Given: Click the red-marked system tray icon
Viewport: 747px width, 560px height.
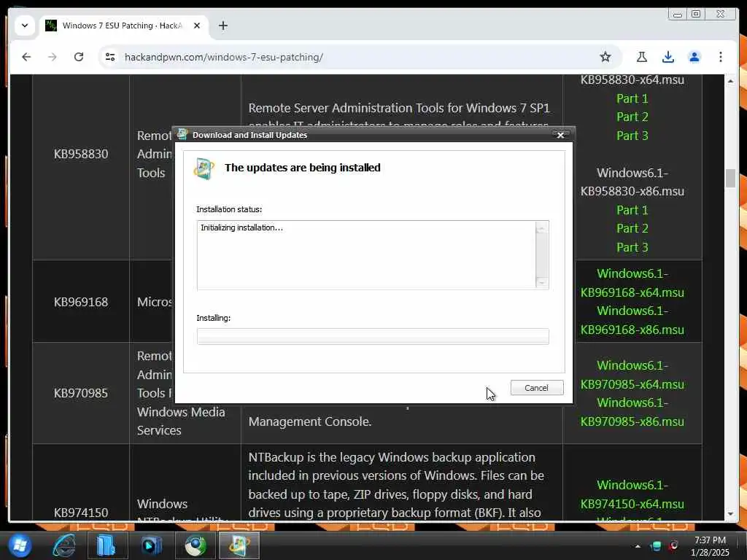Looking at the screenshot, I should click(x=673, y=545).
